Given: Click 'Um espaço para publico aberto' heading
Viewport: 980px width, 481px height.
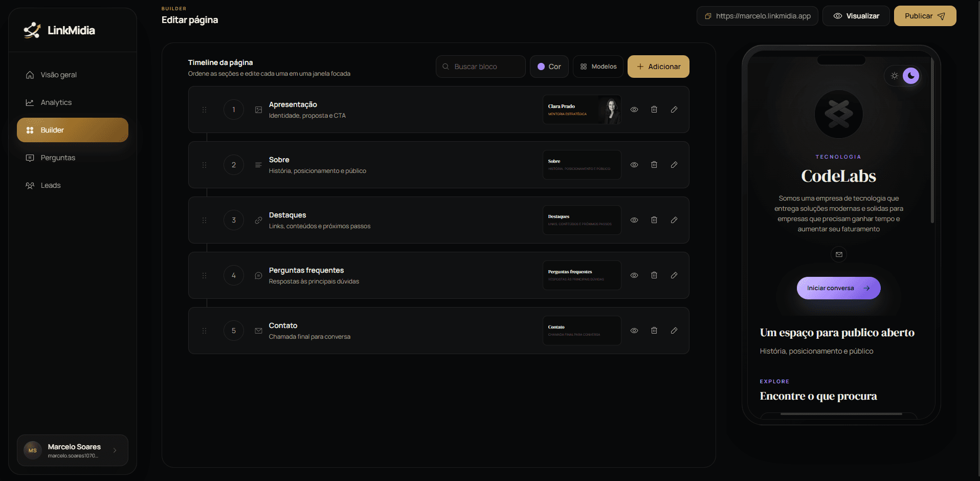Looking at the screenshot, I should (837, 333).
